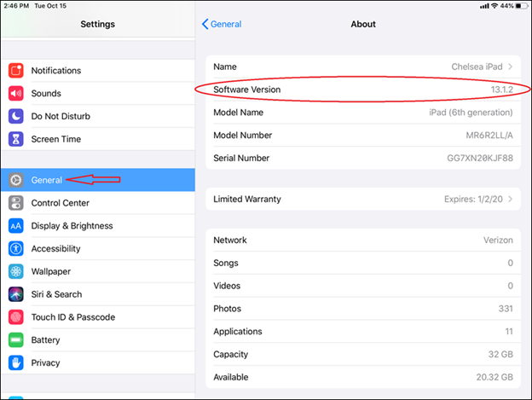
Task: Tap the Serial Number row label
Action: point(241,158)
